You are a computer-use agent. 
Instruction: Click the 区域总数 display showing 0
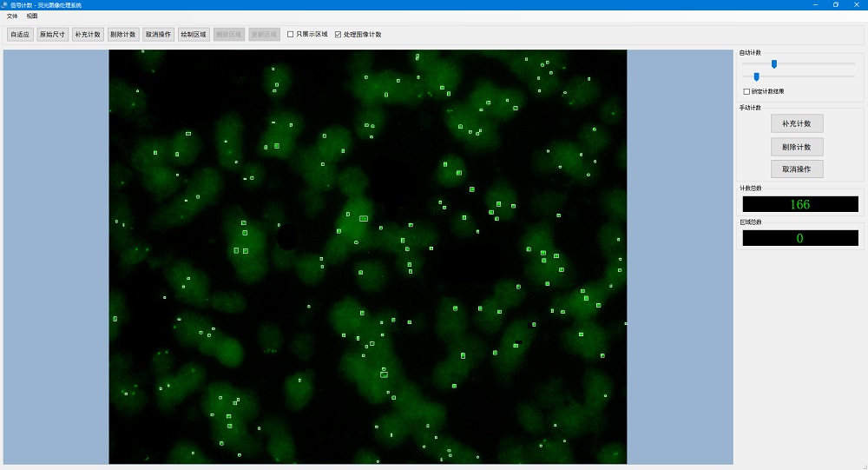click(x=799, y=238)
